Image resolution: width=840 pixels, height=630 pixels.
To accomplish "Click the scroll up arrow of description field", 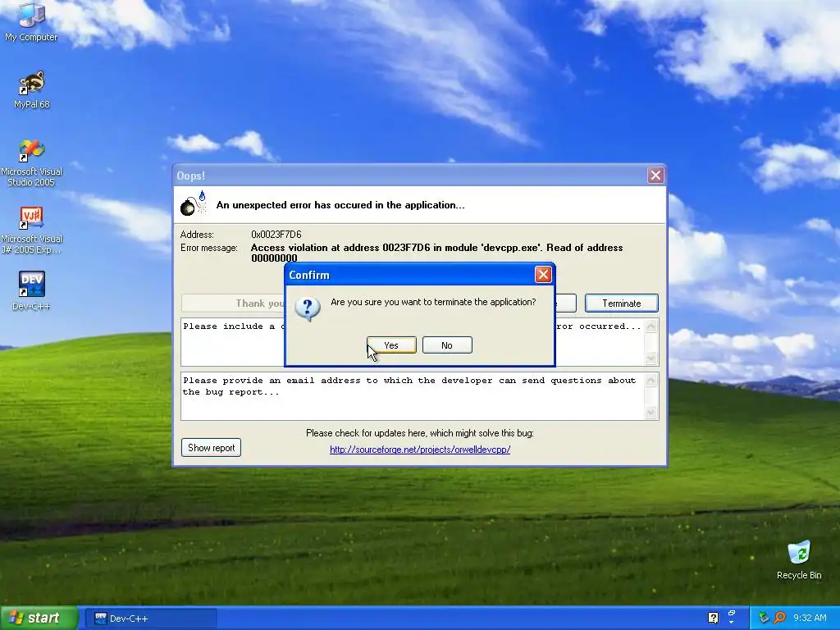I will [651, 326].
